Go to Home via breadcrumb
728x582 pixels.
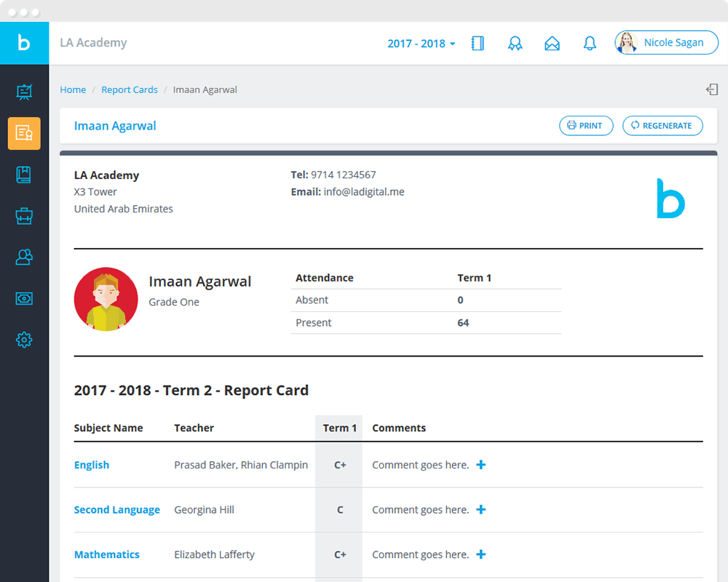(73, 89)
